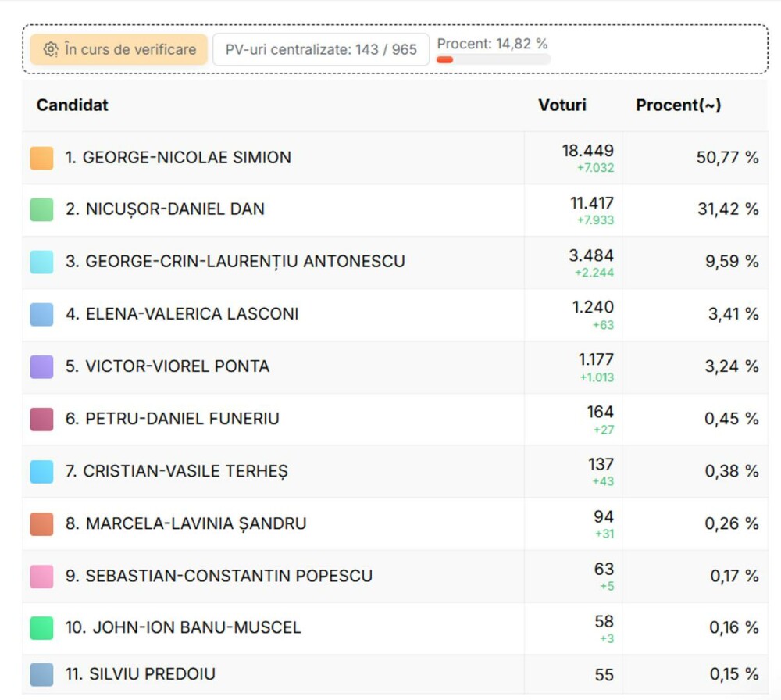
Task: Sort by the Voturi column header
Action: [x=562, y=105]
